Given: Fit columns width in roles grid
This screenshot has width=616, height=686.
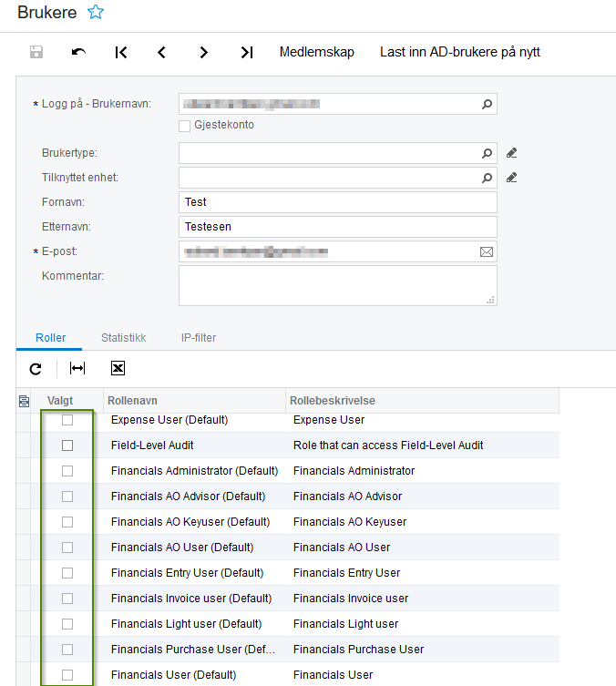Looking at the screenshot, I should pyautogui.click(x=77, y=368).
